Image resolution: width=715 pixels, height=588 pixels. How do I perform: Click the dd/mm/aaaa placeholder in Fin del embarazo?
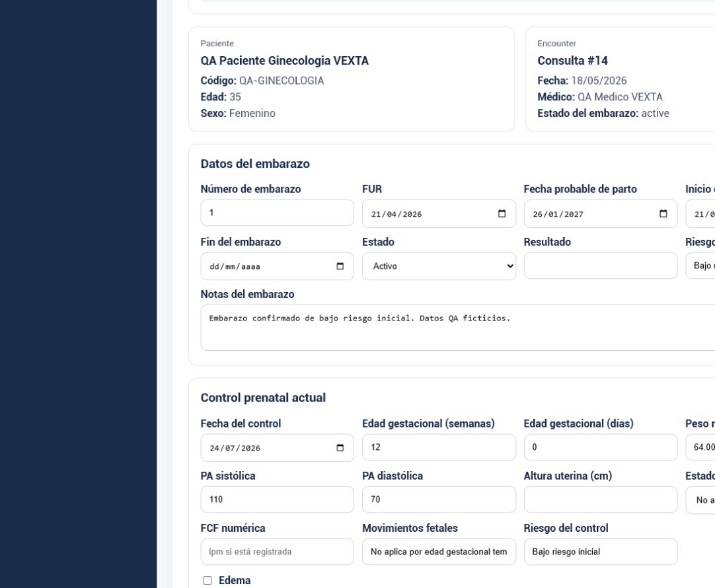(235, 267)
